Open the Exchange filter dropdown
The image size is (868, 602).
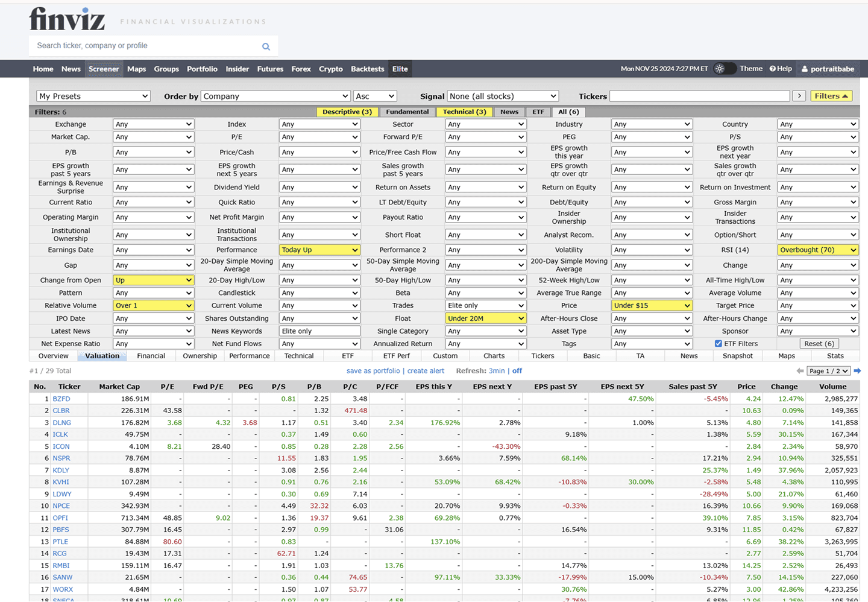[153, 124]
